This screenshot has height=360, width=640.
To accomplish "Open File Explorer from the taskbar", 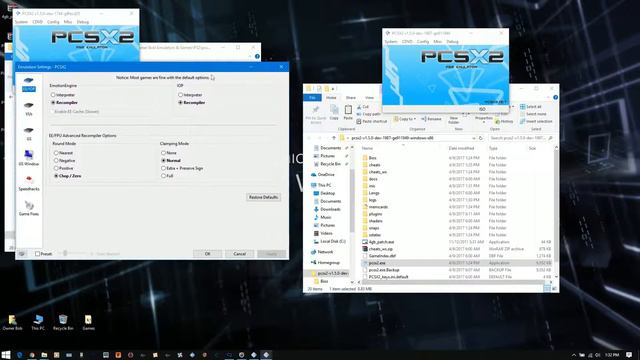I will pyautogui.click(x=44, y=355).
